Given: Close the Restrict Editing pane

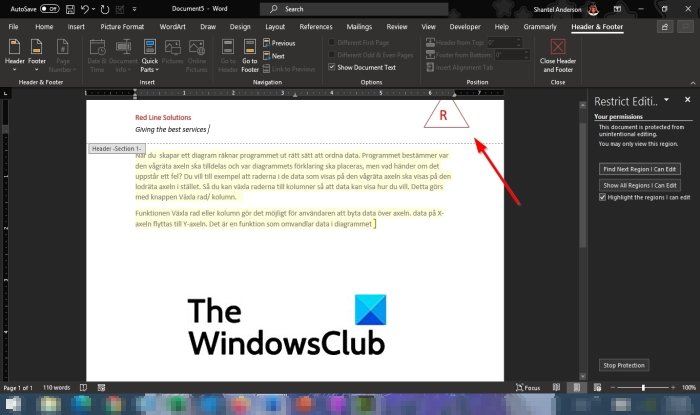Looking at the screenshot, I should [688, 100].
